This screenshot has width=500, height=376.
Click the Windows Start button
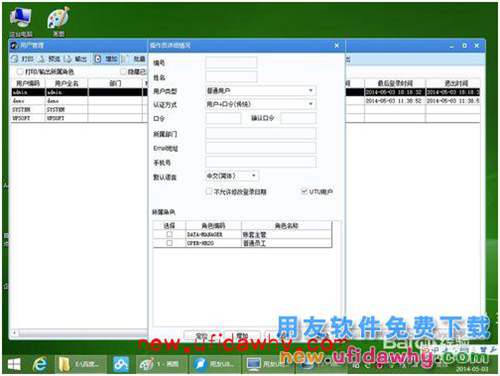(x=14, y=364)
